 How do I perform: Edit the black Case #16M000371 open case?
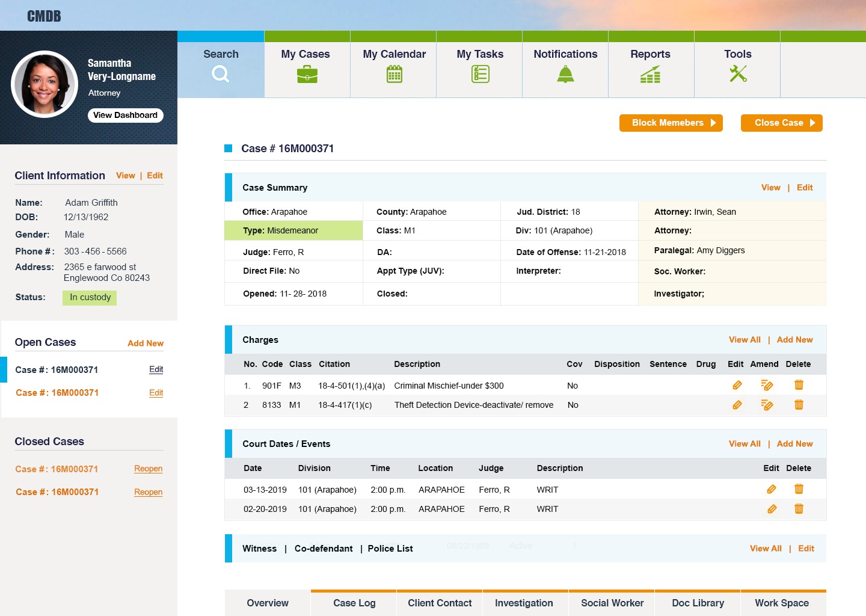156,369
